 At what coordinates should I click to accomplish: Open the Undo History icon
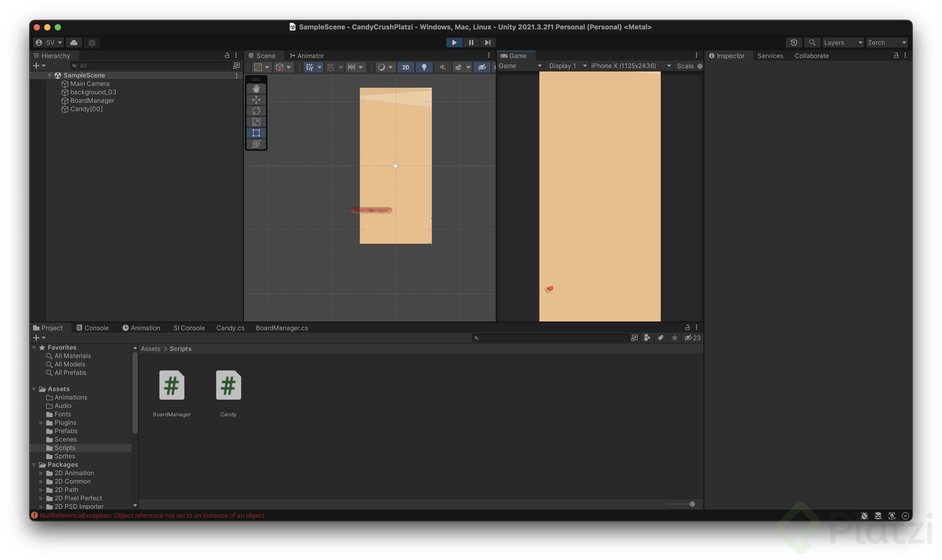(x=793, y=43)
